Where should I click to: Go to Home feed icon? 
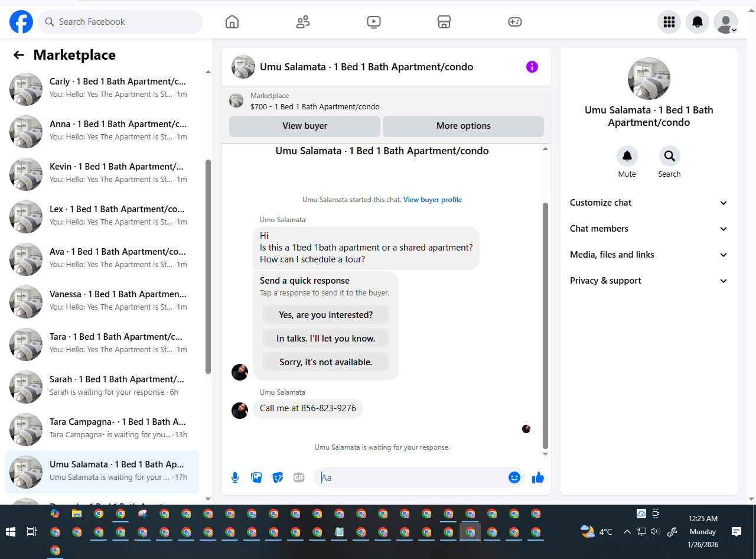tap(232, 22)
